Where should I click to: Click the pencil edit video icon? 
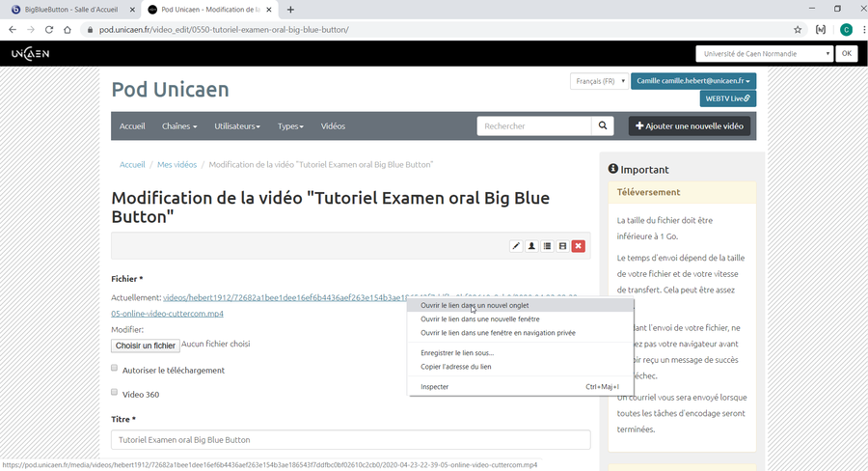coord(516,246)
